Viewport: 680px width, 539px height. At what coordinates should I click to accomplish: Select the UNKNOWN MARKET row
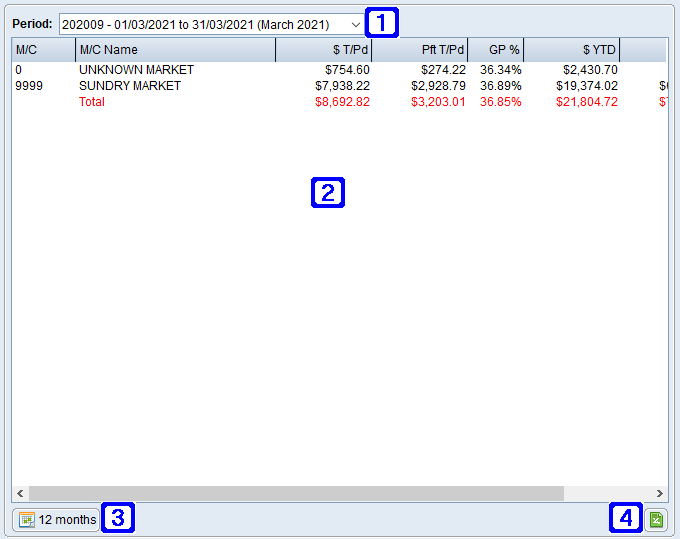(x=339, y=70)
